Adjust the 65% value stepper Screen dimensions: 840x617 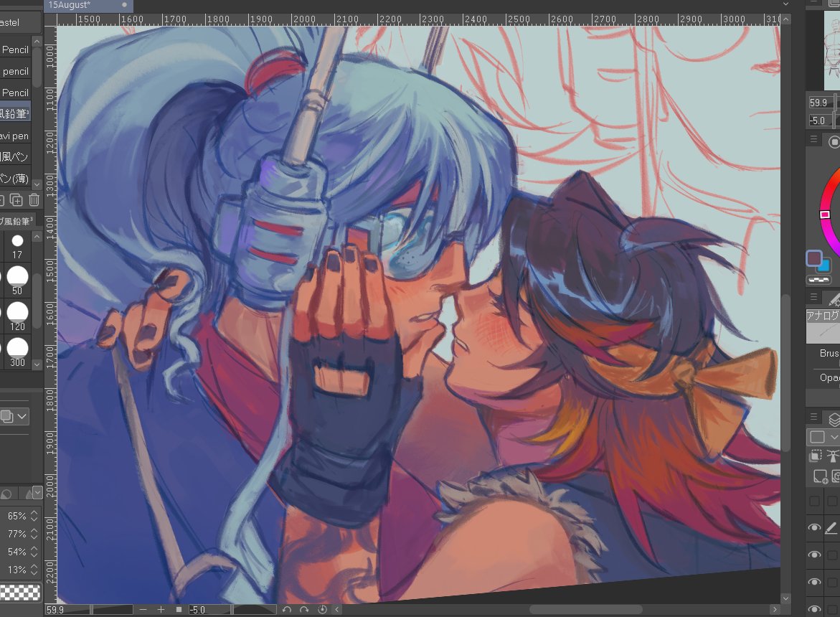pos(34,516)
